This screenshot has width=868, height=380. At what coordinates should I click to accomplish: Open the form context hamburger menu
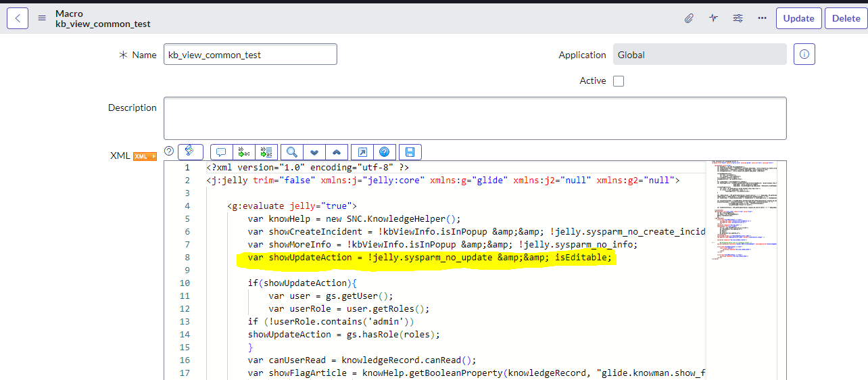[42, 18]
